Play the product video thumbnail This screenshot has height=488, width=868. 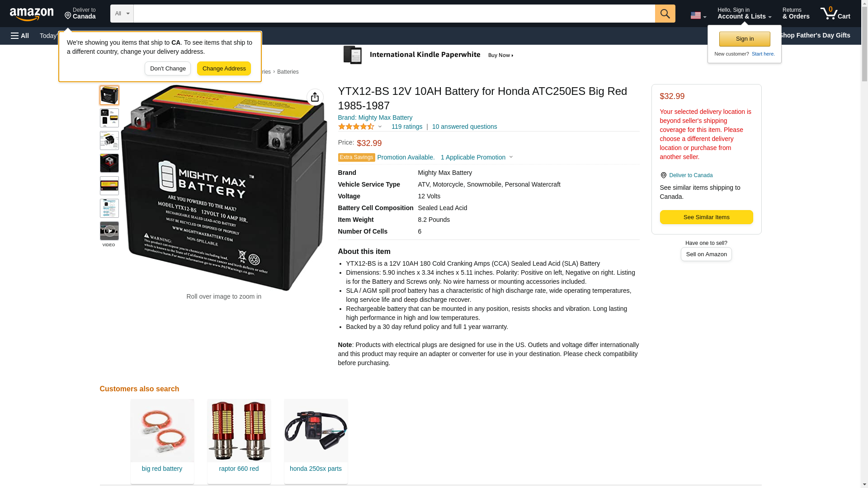109,231
